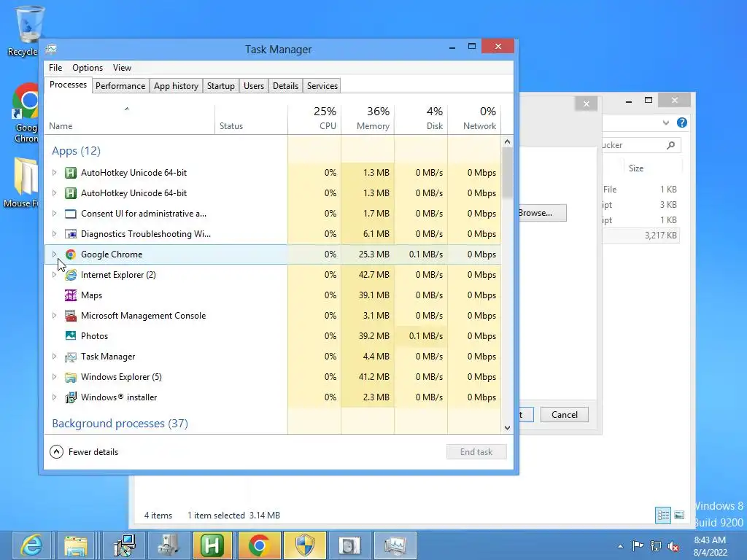Sort processes by the Memory column
The image size is (747, 560).
(x=368, y=119)
